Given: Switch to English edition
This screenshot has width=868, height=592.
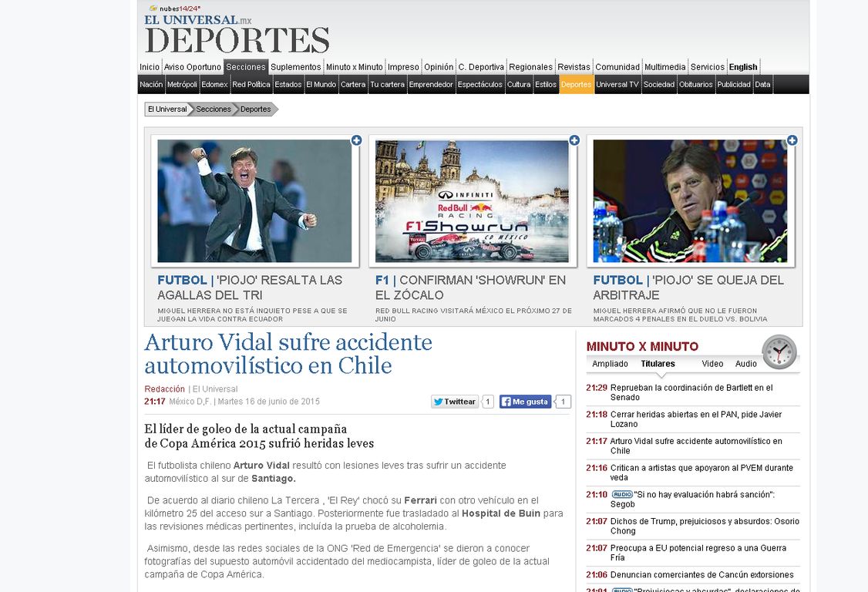Looking at the screenshot, I should 743,67.
